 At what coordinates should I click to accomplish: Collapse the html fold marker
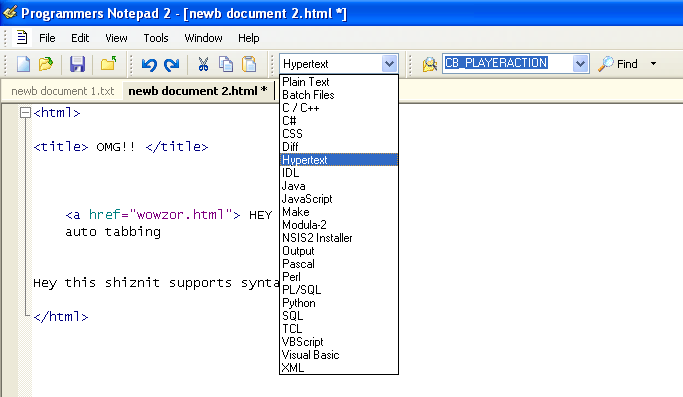click(x=26, y=113)
